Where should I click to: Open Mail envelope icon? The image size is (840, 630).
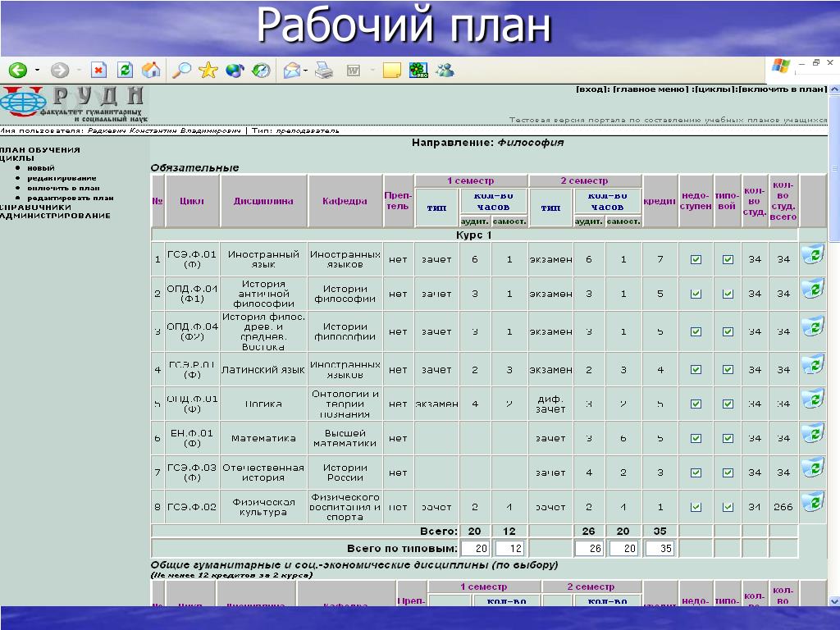pos(292,71)
